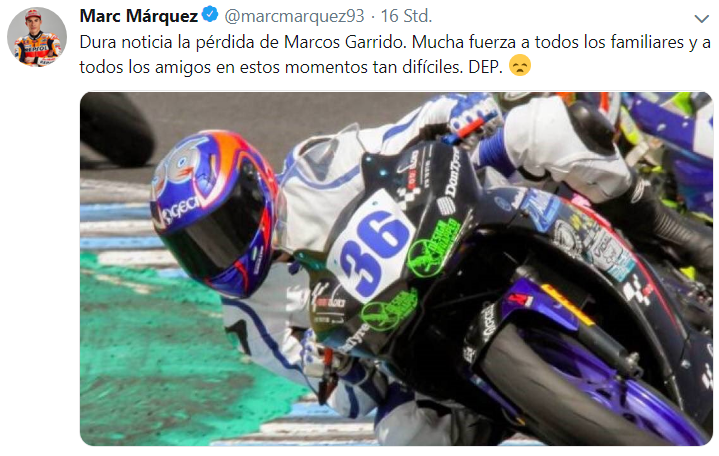Click the rider's white glove in photo
Image resolution: width=719 pixels, height=456 pixels.
475,118
